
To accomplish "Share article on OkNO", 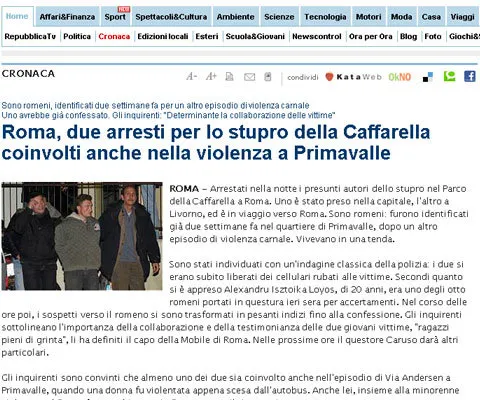I will point(400,77).
